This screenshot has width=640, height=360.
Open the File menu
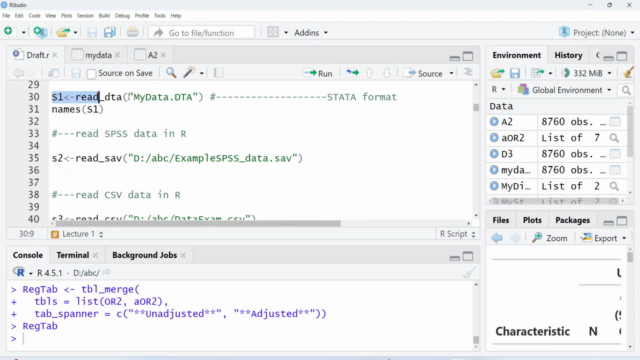pyautogui.click(x=6, y=16)
